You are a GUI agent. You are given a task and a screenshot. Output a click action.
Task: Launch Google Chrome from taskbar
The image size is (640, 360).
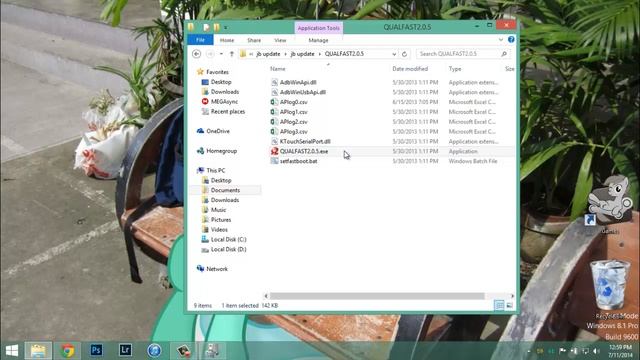tap(68, 351)
